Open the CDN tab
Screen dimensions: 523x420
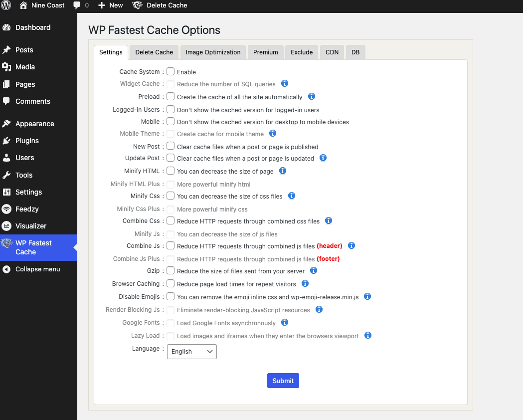tap(332, 52)
